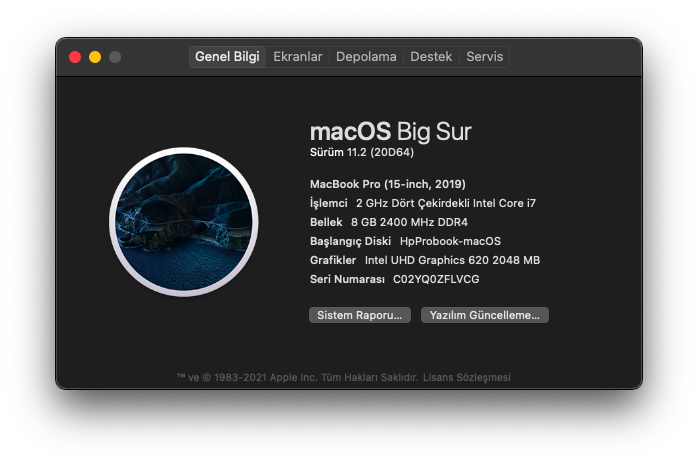Select the serial number C02YQ0ZFLVCG
698x463 pixels.
436,279
